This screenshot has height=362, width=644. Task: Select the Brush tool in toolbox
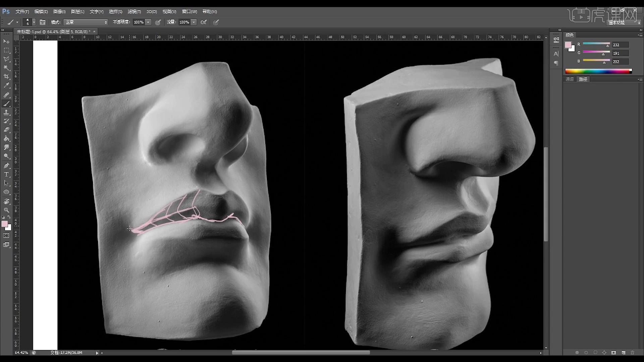tap(6, 104)
